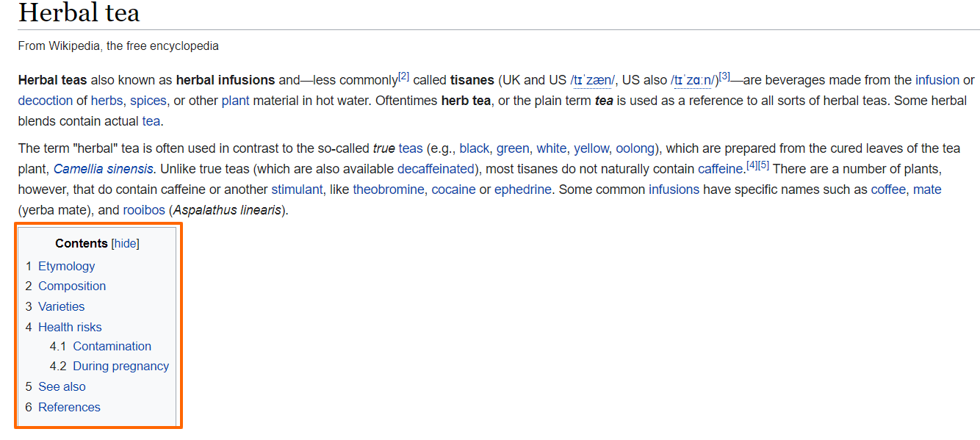Open citation footnote [5]
The height and width of the screenshot is (440, 980).
[x=763, y=165]
